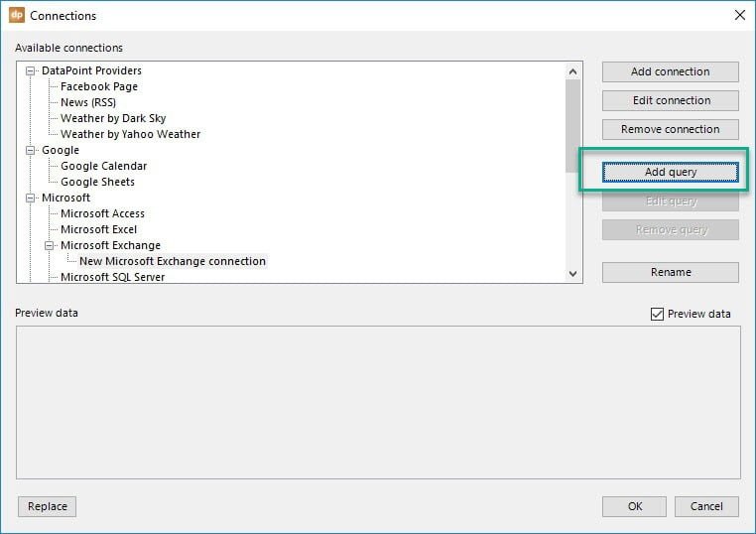Click the tree scrollbar up arrow

click(572, 71)
